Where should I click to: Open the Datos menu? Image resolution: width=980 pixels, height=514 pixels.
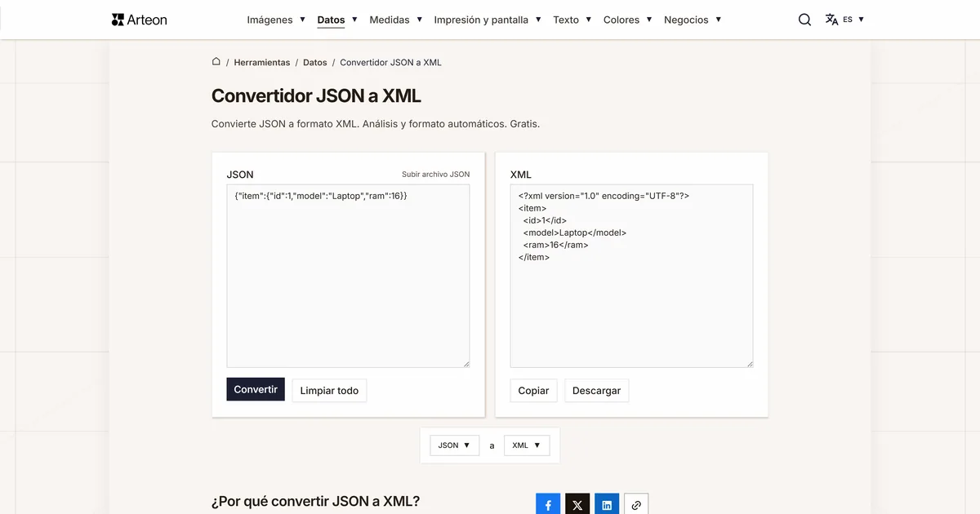(x=331, y=20)
